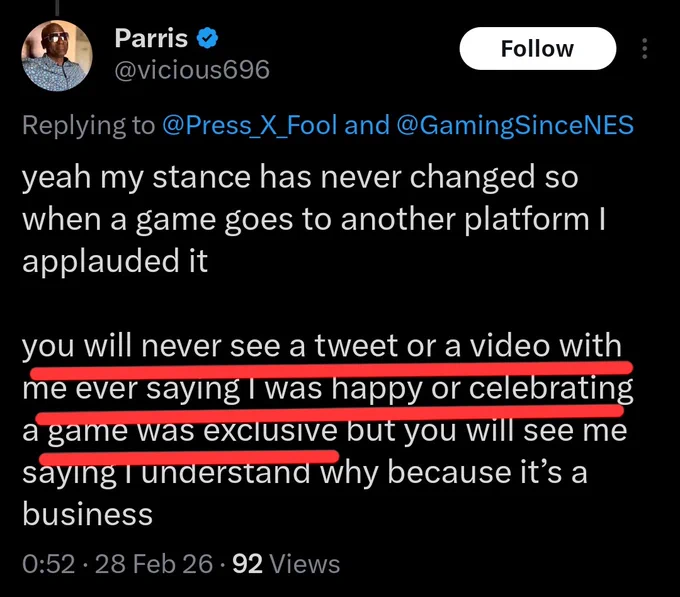
Task: Open the @GamingSinceNES mention
Action: (515, 125)
